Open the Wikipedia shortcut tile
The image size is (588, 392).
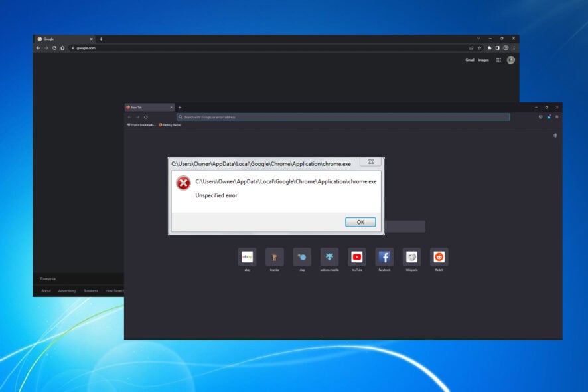[x=411, y=257]
